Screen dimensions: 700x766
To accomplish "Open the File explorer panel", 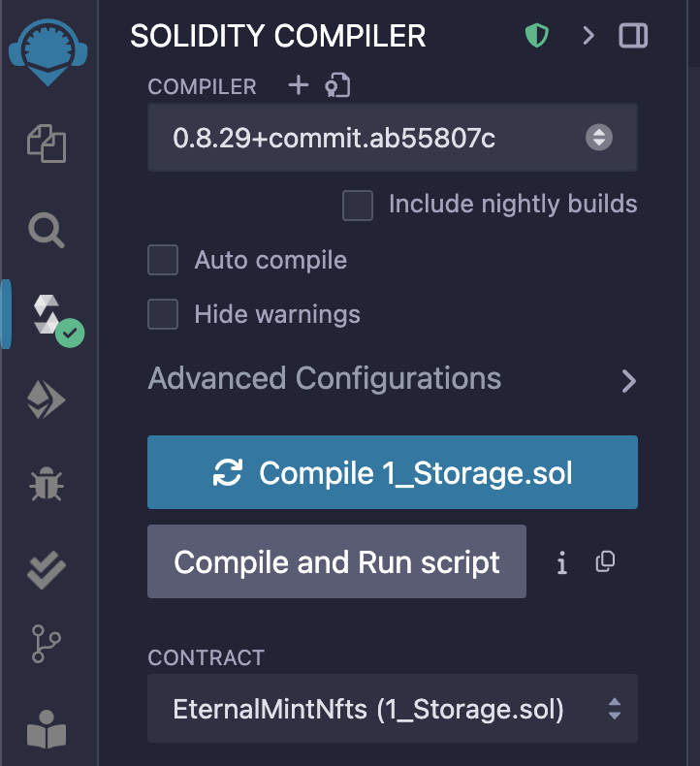I will 47,144.
